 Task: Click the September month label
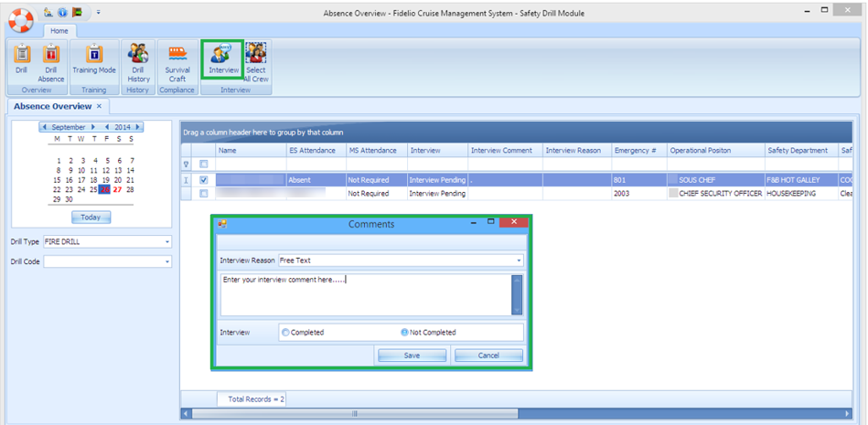pyautogui.click(x=69, y=127)
